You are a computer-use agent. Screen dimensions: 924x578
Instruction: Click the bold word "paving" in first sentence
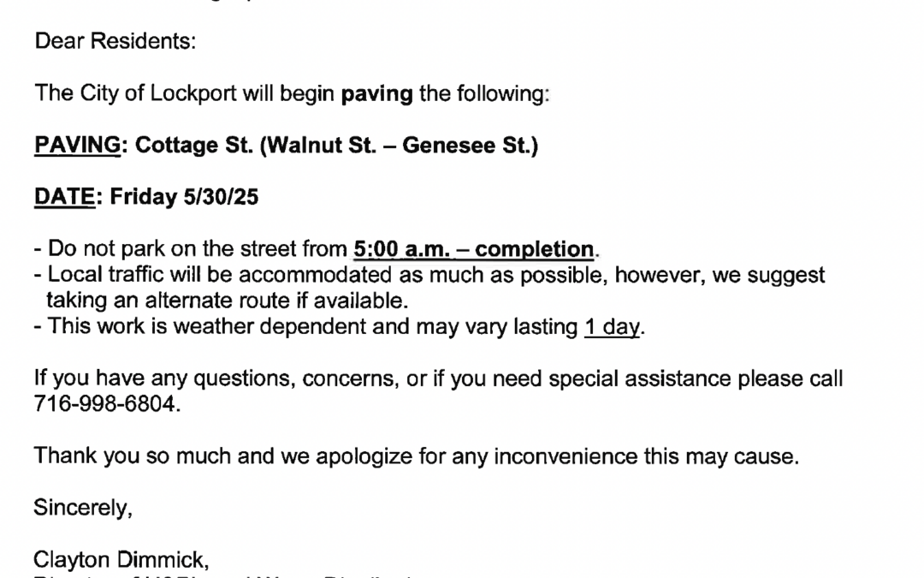click(x=377, y=94)
